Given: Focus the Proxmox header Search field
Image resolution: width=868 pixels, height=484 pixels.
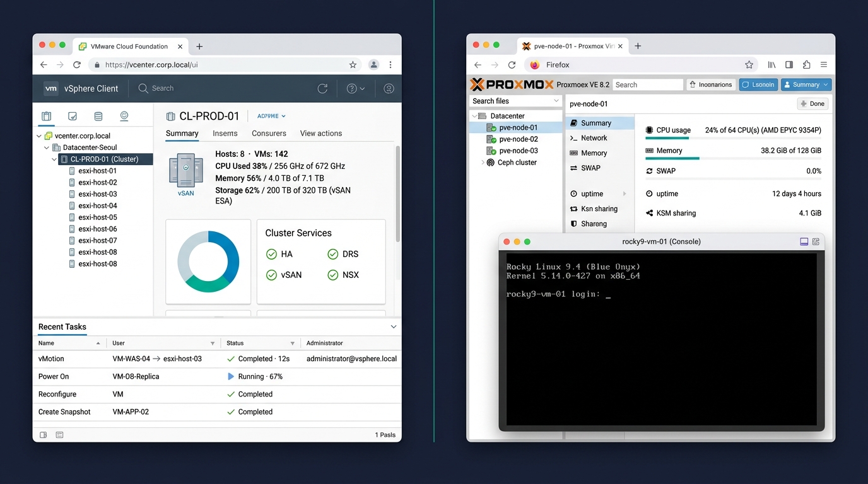Looking at the screenshot, I should [x=648, y=84].
